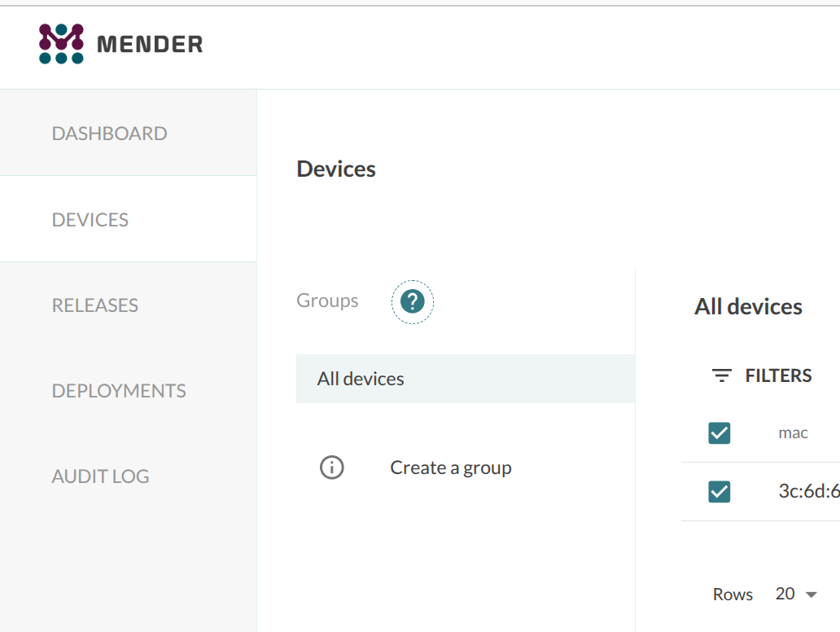
Task: Toggle the select-all checkbox in the mac header row
Action: click(719, 433)
